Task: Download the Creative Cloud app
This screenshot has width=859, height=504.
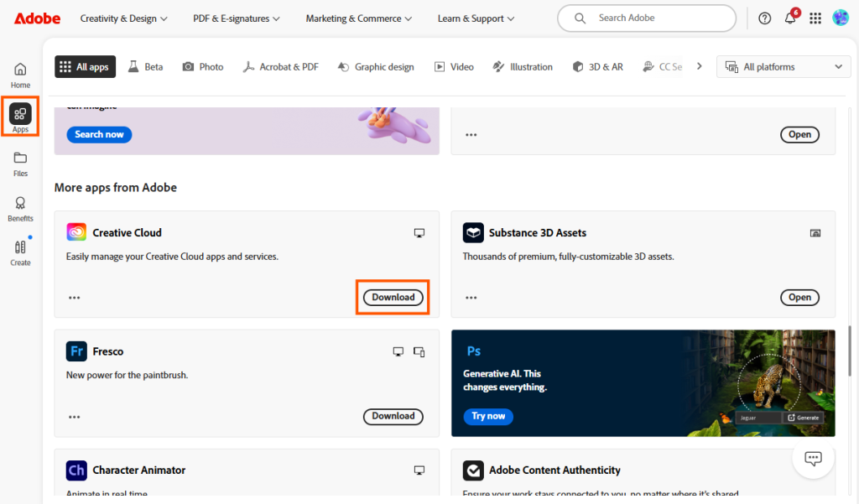Action: pyautogui.click(x=393, y=297)
